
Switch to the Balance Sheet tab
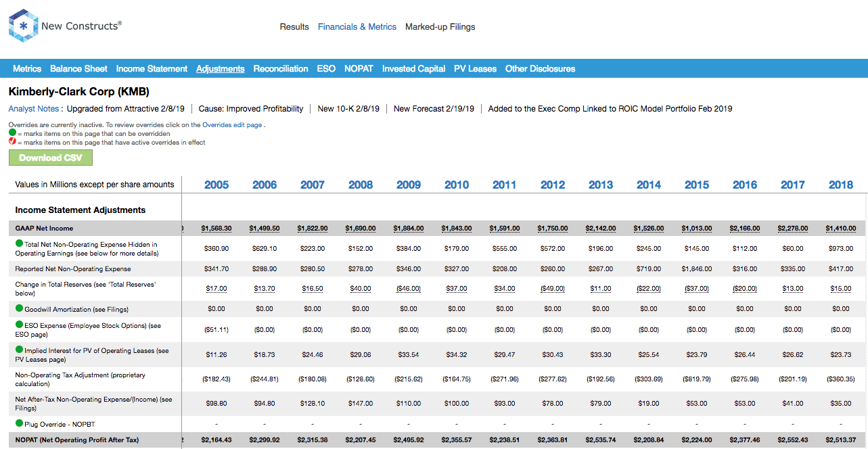(x=78, y=68)
